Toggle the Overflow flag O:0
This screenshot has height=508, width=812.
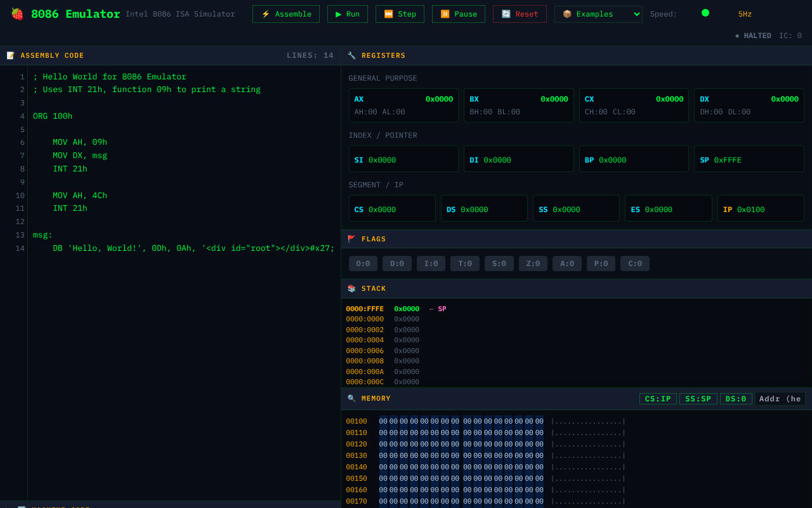click(x=363, y=264)
